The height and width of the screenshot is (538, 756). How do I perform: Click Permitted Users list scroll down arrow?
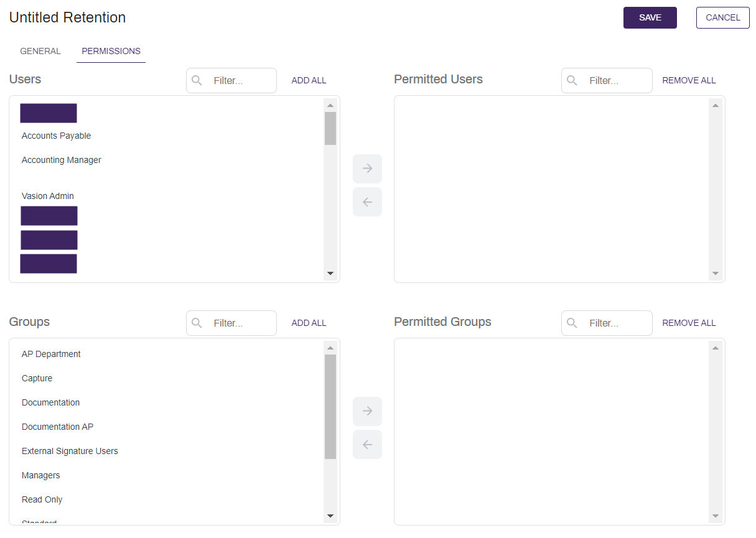[x=716, y=273]
